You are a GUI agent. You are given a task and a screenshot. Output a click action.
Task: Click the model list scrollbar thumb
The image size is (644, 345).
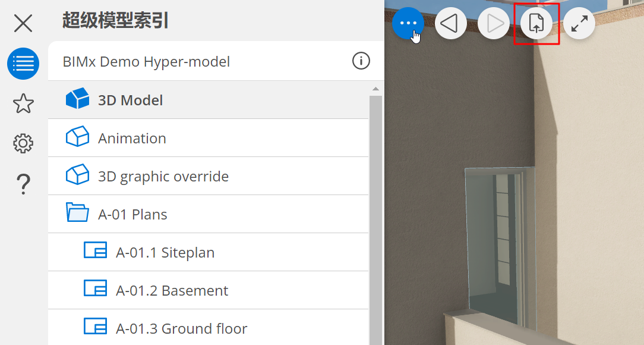(375, 220)
